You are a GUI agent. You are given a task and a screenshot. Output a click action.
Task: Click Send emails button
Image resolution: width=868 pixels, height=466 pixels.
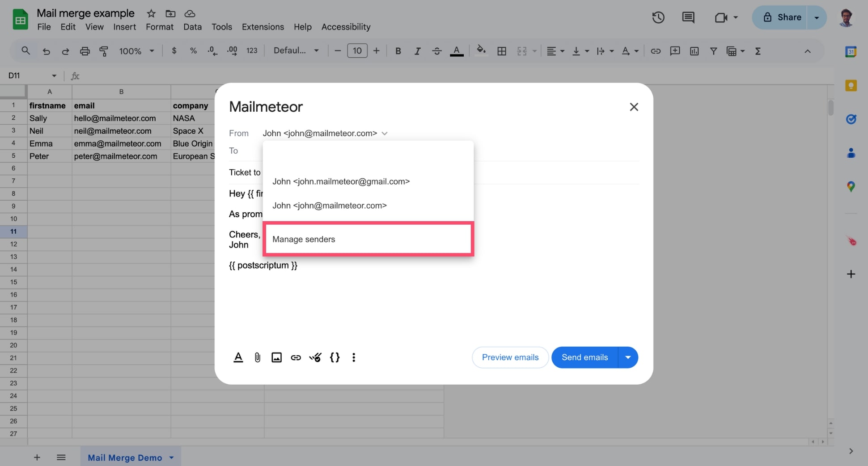click(x=584, y=357)
